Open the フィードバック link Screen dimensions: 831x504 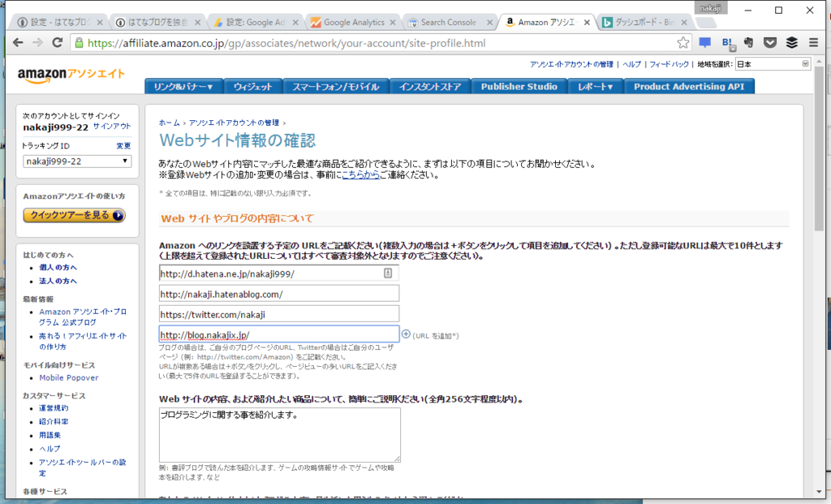pos(669,64)
